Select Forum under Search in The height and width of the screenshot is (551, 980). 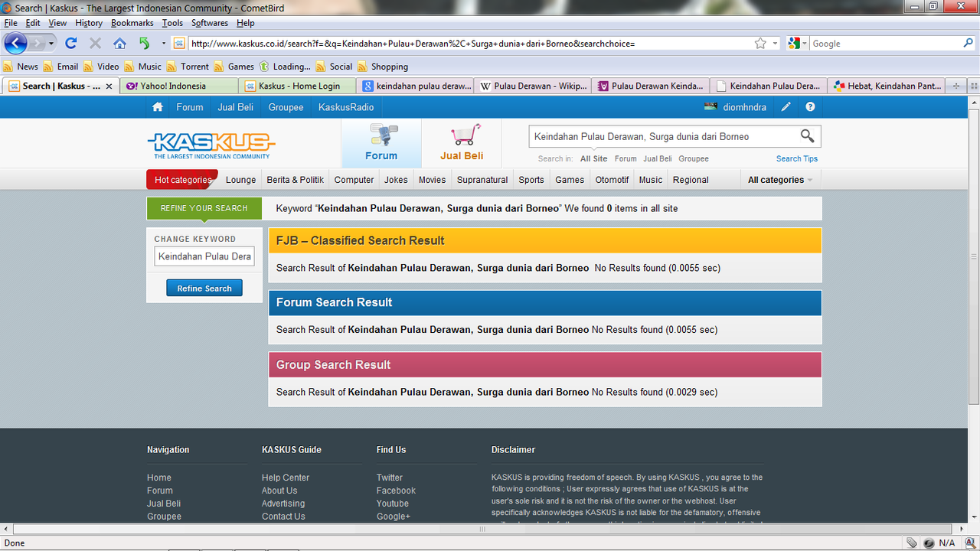pos(626,158)
